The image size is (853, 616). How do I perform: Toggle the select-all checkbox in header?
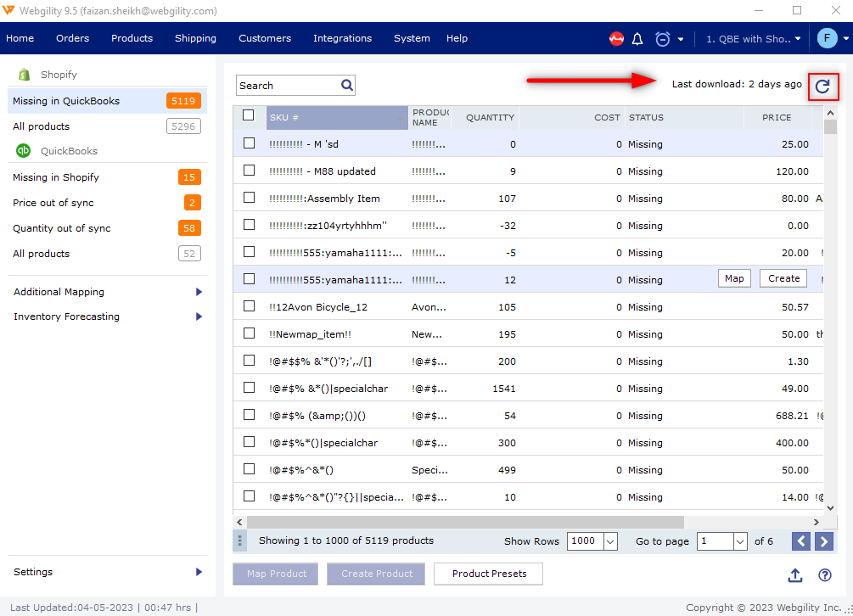click(x=249, y=115)
